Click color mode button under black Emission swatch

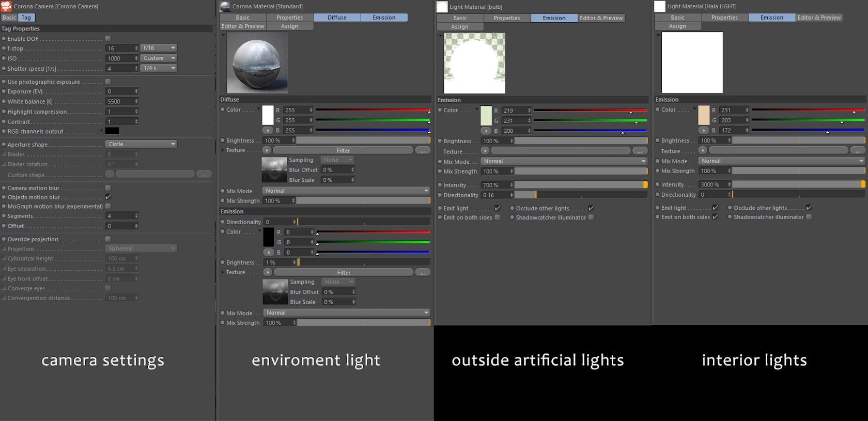[269, 253]
